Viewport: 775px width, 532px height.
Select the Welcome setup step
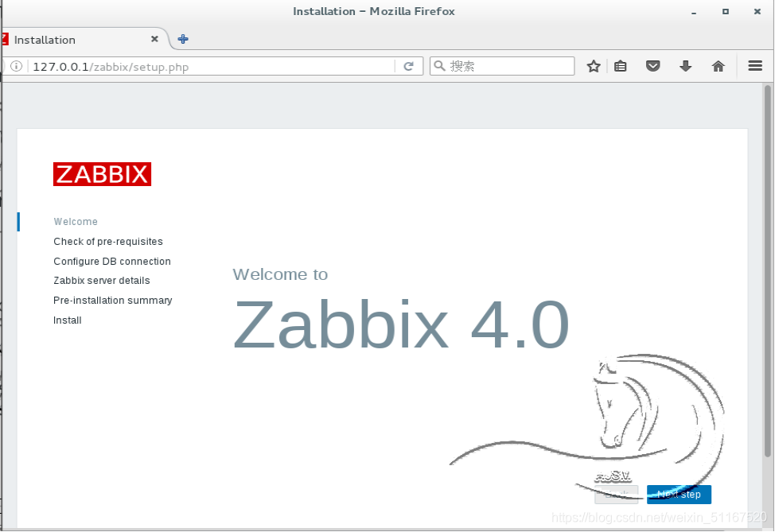pos(76,222)
